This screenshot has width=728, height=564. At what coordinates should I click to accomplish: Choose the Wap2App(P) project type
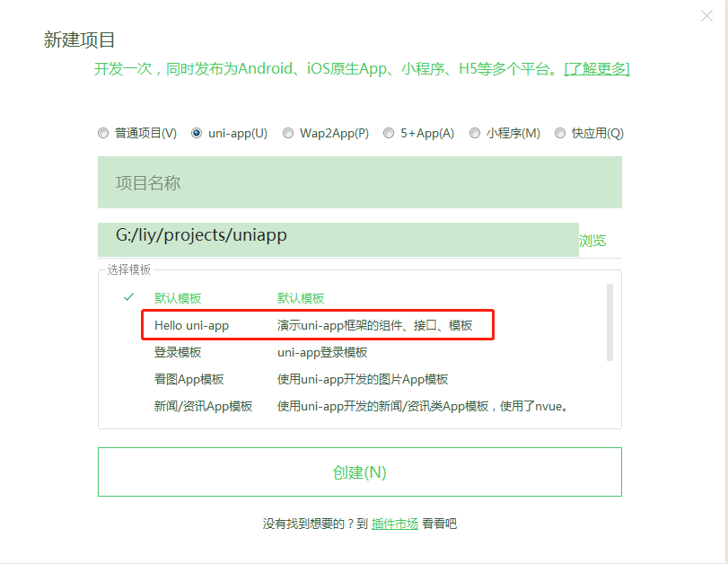288,133
